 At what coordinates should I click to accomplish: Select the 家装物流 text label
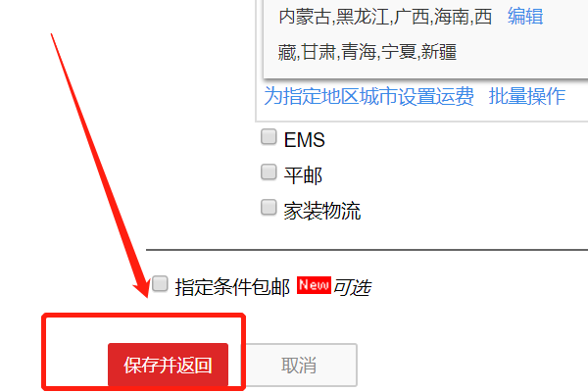322,211
